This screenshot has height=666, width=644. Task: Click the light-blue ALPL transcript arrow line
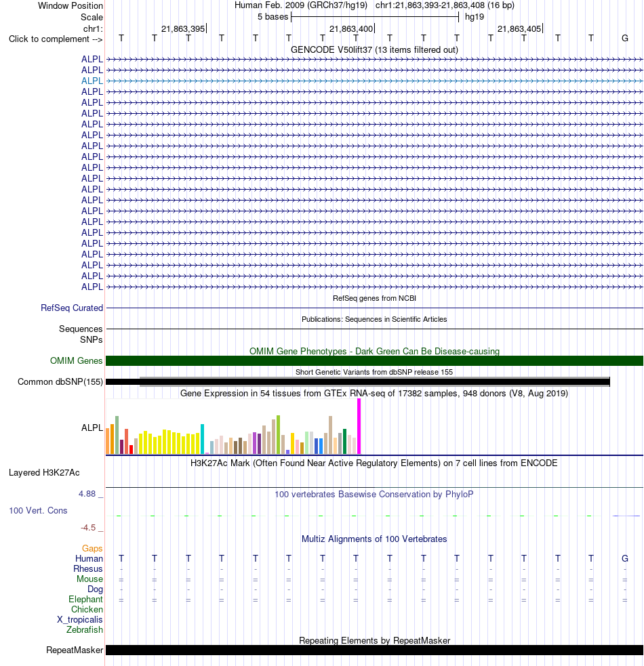pos(374,81)
